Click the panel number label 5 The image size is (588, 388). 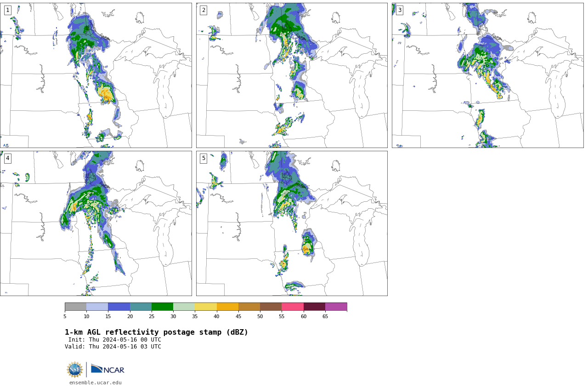204,158
